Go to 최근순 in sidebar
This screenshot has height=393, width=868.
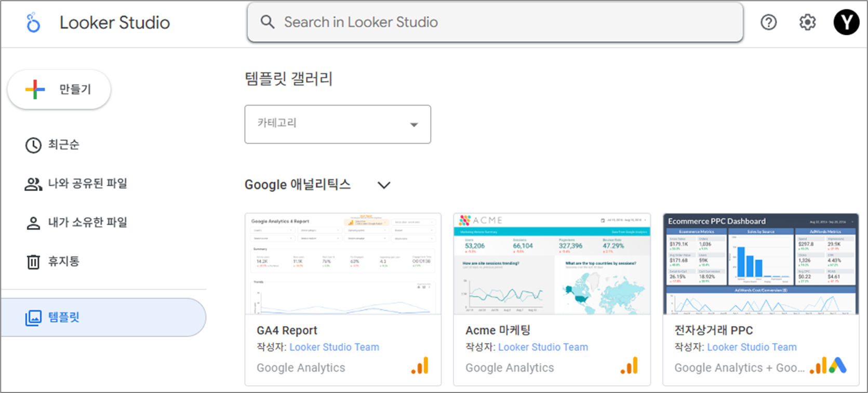tap(64, 145)
